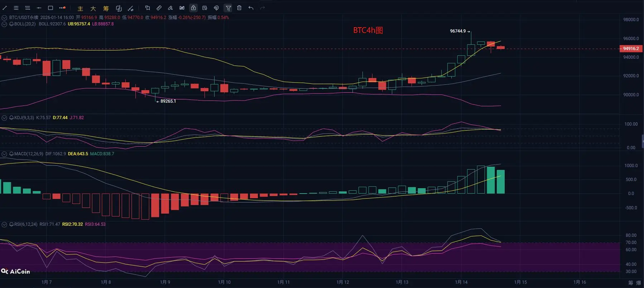Screen dimensions: 644x288
Task: Select the line with arrows measuring tool
Action: click(131, 8)
